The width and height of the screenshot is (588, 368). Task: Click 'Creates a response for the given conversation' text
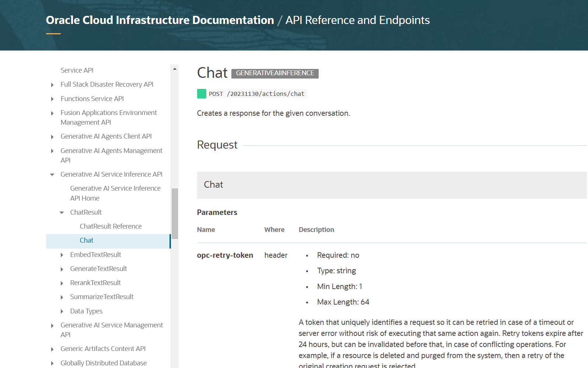(x=273, y=113)
